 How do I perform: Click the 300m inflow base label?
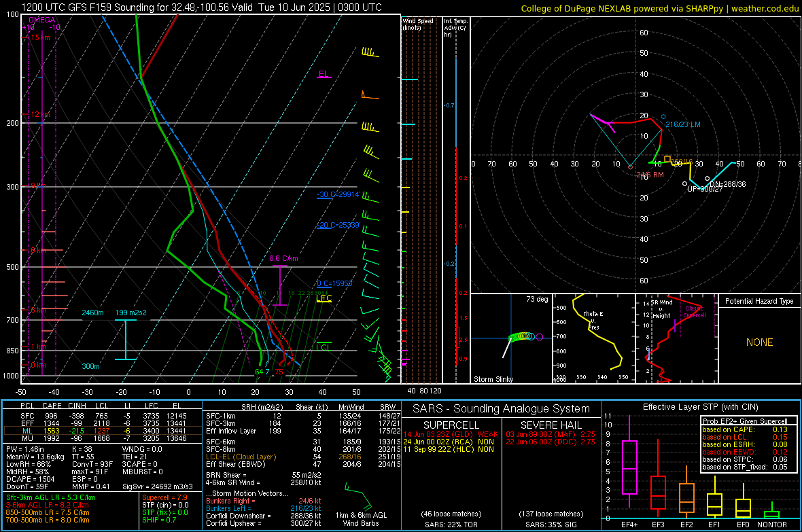90,366
